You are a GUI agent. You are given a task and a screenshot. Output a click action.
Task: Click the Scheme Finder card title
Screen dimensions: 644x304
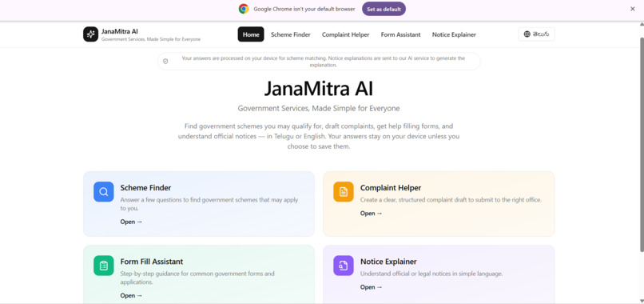pyautogui.click(x=145, y=188)
